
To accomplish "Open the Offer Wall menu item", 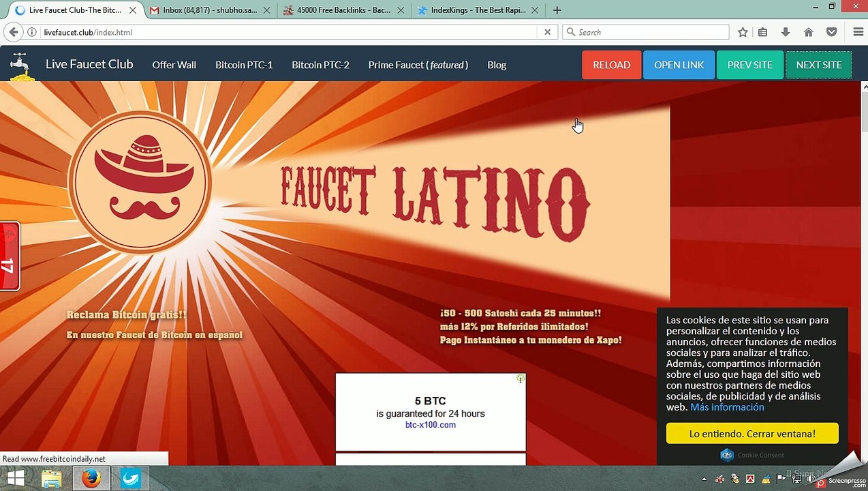I will pyautogui.click(x=174, y=65).
